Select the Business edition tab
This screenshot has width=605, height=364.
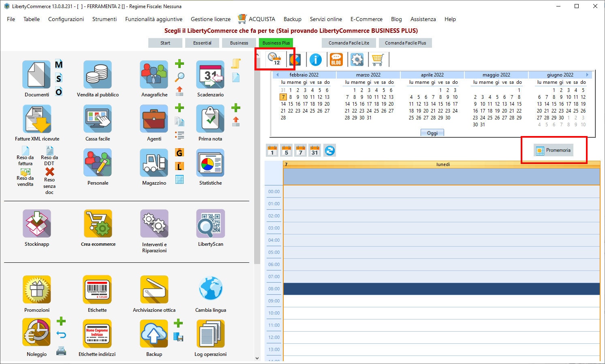pyautogui.click(x=239, y=43)
